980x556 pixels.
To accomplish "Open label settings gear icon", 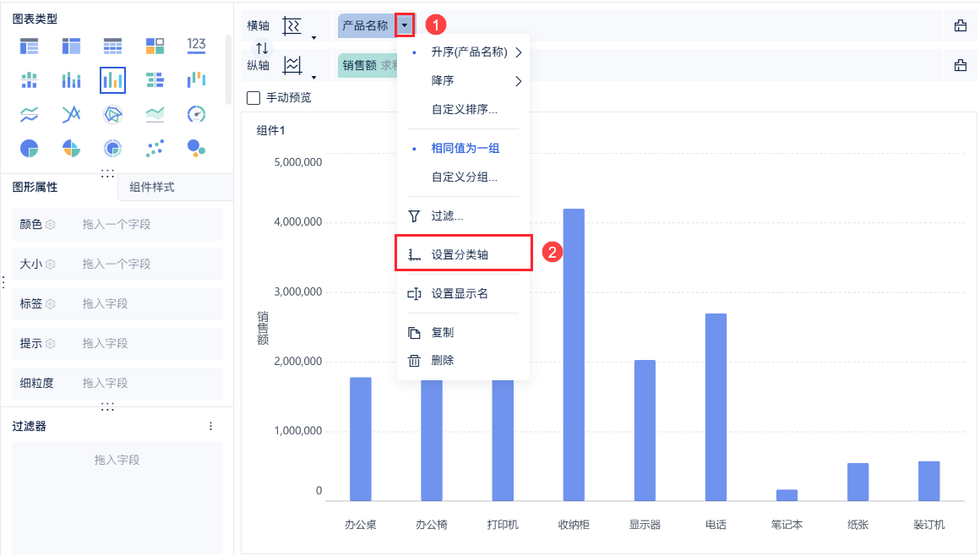I will point(51,304).
